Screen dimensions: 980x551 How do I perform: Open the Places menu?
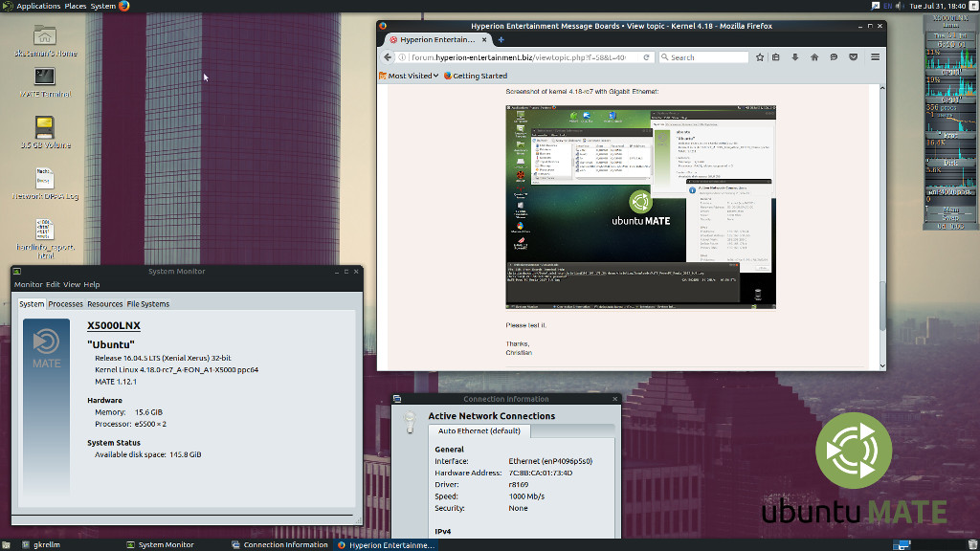tap(76, 6)
